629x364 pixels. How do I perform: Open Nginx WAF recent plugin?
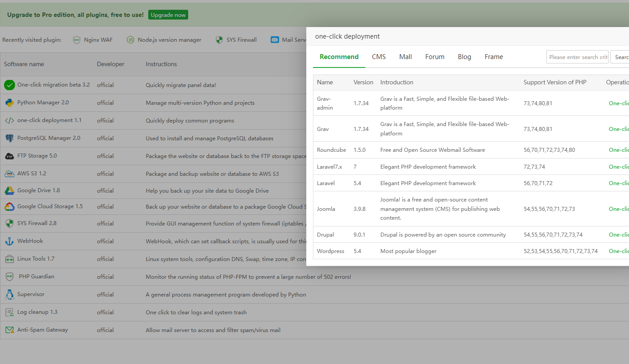pos(93,40)
